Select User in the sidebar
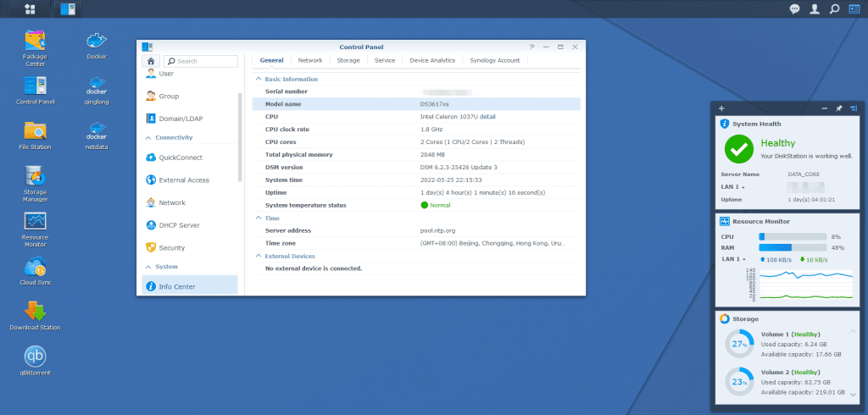The width and height of the screenshot is (868, 415). point(190,74)
